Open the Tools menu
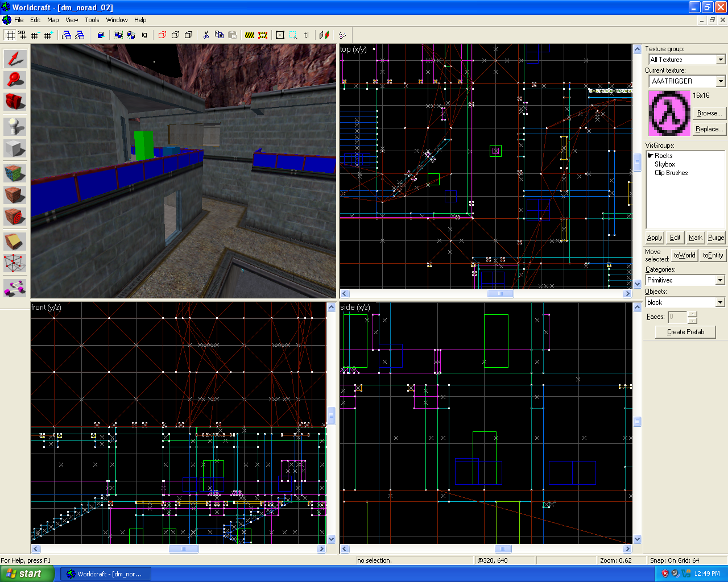728x582 pixels. click(92, 20)
